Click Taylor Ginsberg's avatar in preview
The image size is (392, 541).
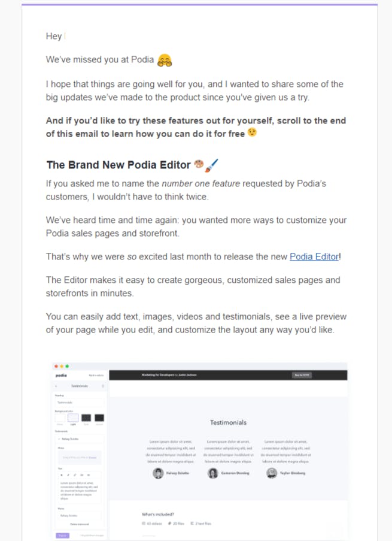(272, 473)
